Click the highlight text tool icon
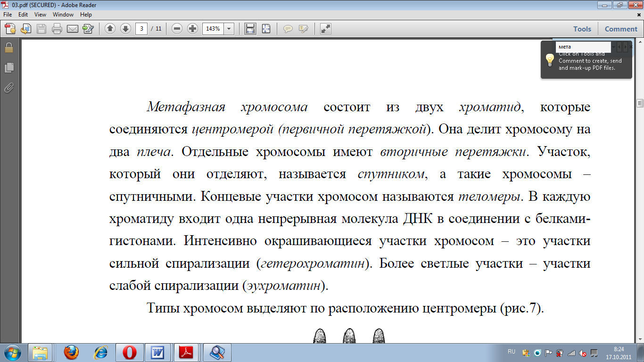Image resolution: width=644 pixels, height=362 pixels. (303, 29)
